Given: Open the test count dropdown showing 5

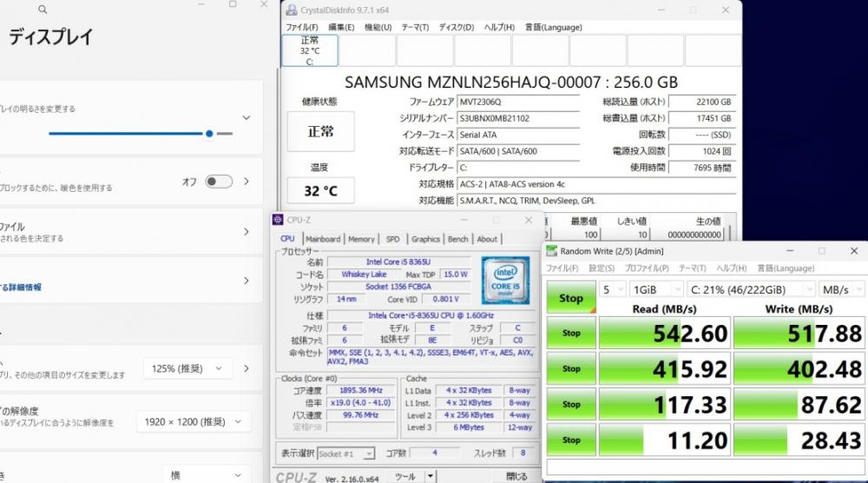Looking at the screenshot, I should click(x=612, y=289).
